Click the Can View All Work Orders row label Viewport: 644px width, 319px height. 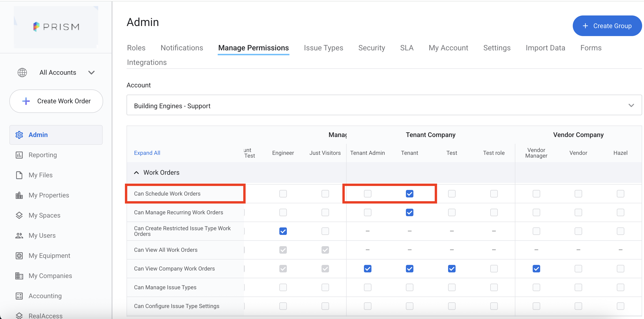click(x=166, y=250)
